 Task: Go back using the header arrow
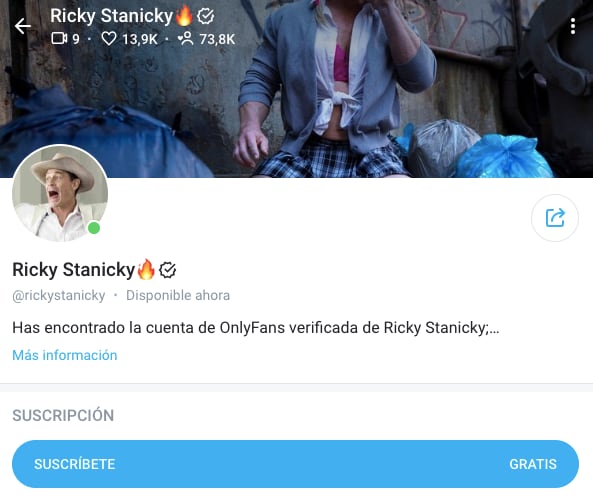22,26
